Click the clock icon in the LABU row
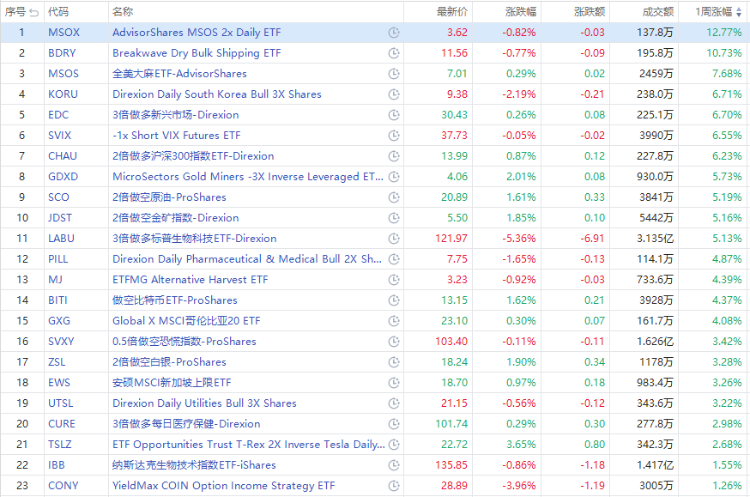This screenshot has height=497, width=750. (x=394, y=238)
